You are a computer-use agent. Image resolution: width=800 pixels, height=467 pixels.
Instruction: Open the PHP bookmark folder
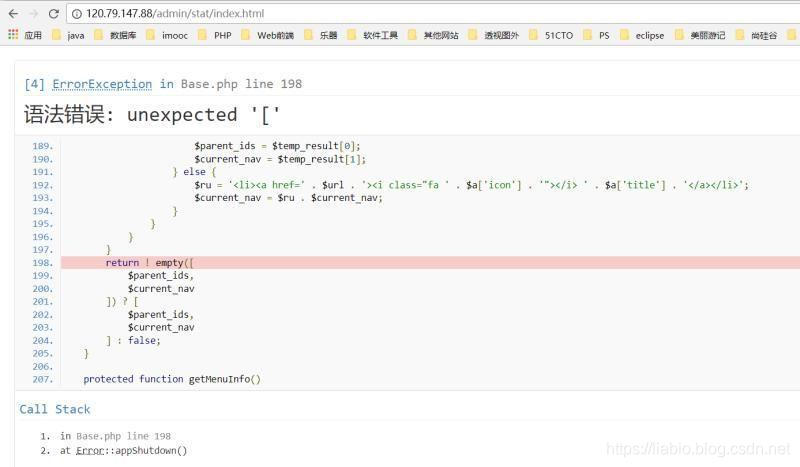[215, 35]
